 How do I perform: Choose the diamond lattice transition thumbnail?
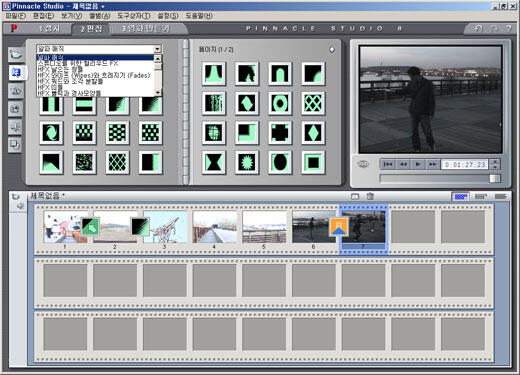coord(117,162)
